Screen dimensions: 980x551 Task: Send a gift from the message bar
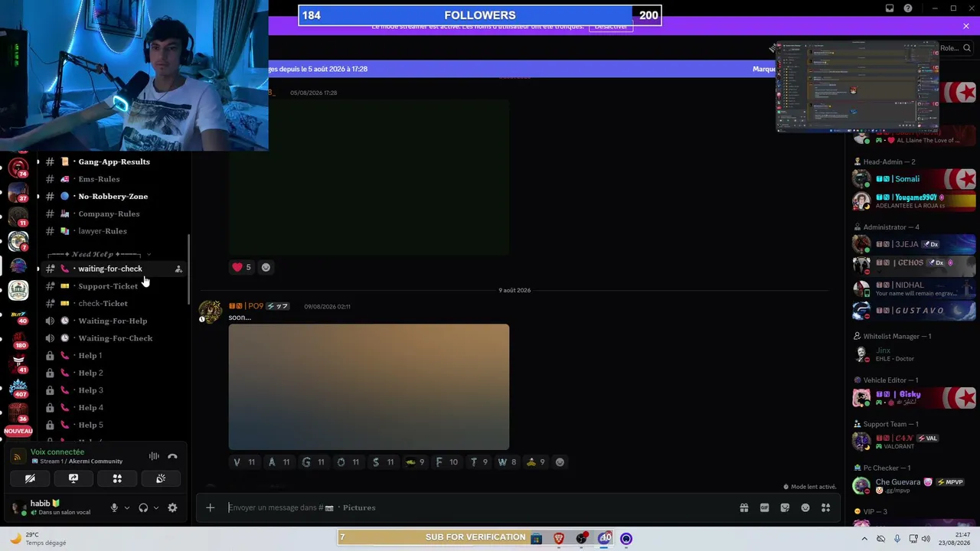tap(743, 507)
